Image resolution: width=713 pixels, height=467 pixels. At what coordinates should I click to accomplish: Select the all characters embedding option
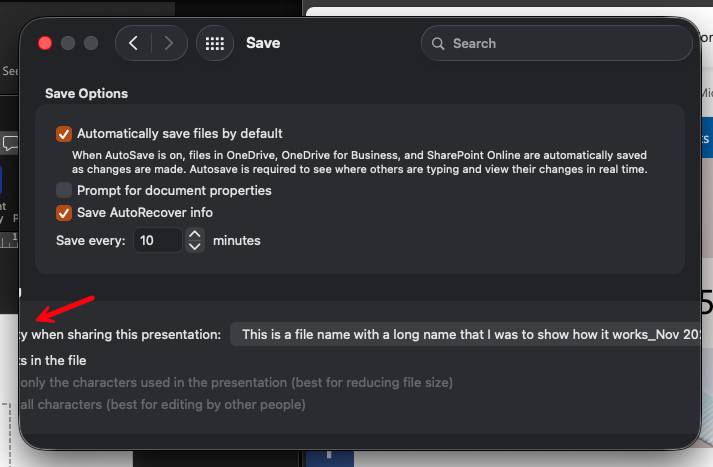tap(163, 404)
